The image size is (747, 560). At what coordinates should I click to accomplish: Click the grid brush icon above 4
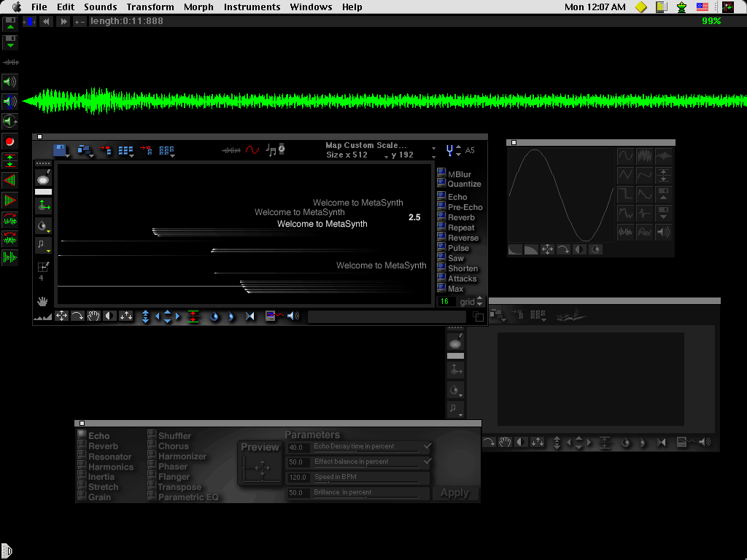pyautogui.click(x=43, y=267)
